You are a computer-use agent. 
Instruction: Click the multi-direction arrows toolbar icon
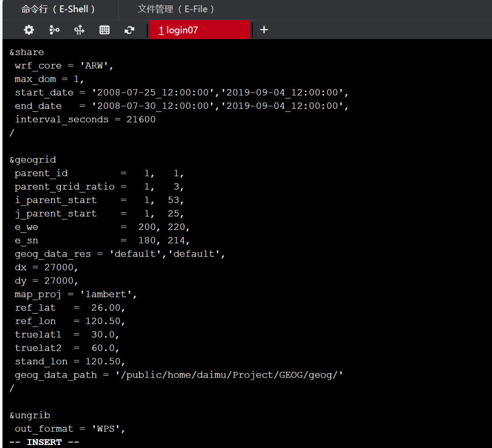(x=79, y=30)
